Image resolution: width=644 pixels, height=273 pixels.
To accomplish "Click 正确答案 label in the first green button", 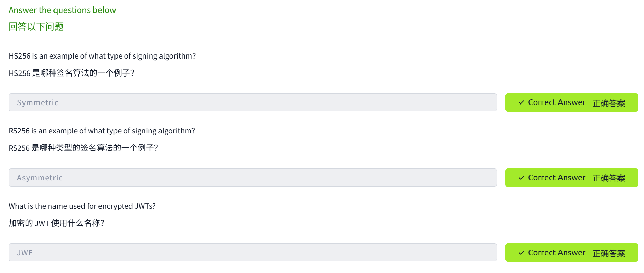I will click(x=609, y=103).
